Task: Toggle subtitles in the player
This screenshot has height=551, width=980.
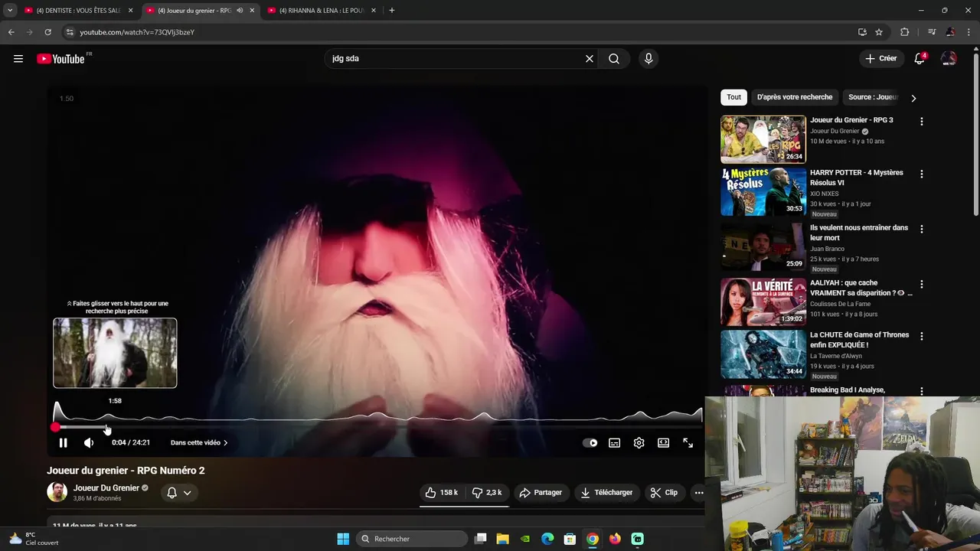Action: [x=614, y=442]
